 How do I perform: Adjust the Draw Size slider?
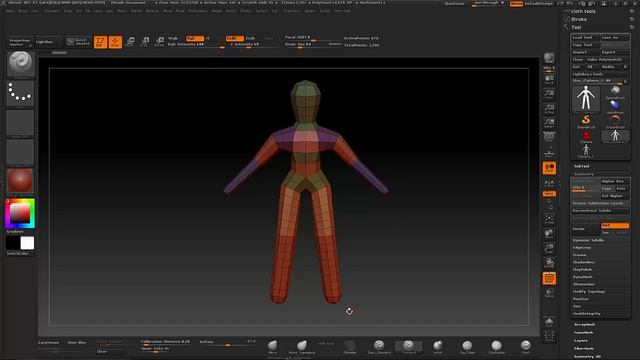coord(307,44)
